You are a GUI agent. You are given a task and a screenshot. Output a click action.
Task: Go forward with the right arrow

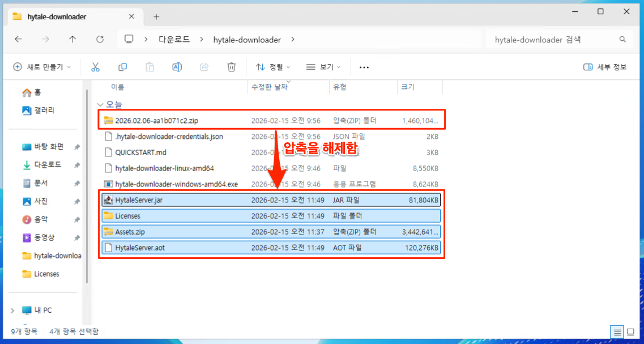[x=45, y=40]
